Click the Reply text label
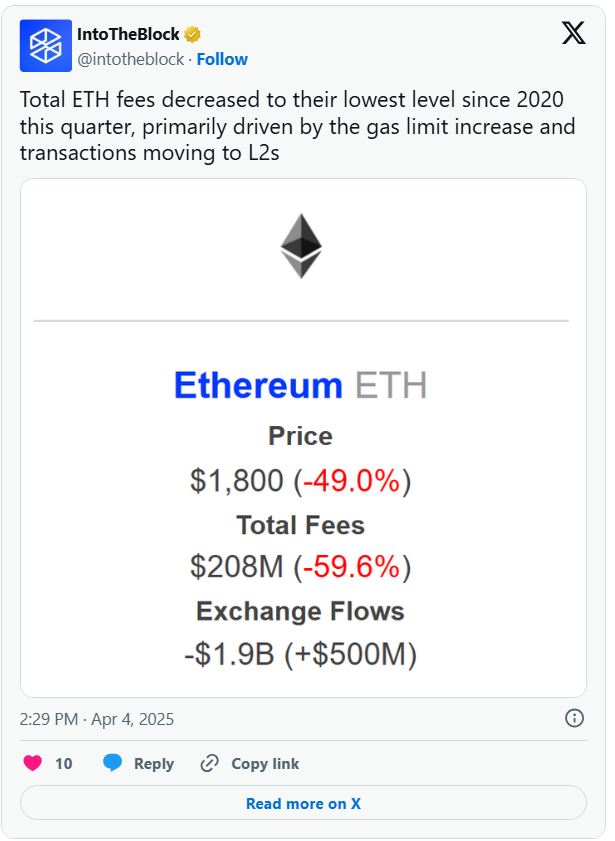This screenshot has height=841, width=615. (x=154, y=763)
